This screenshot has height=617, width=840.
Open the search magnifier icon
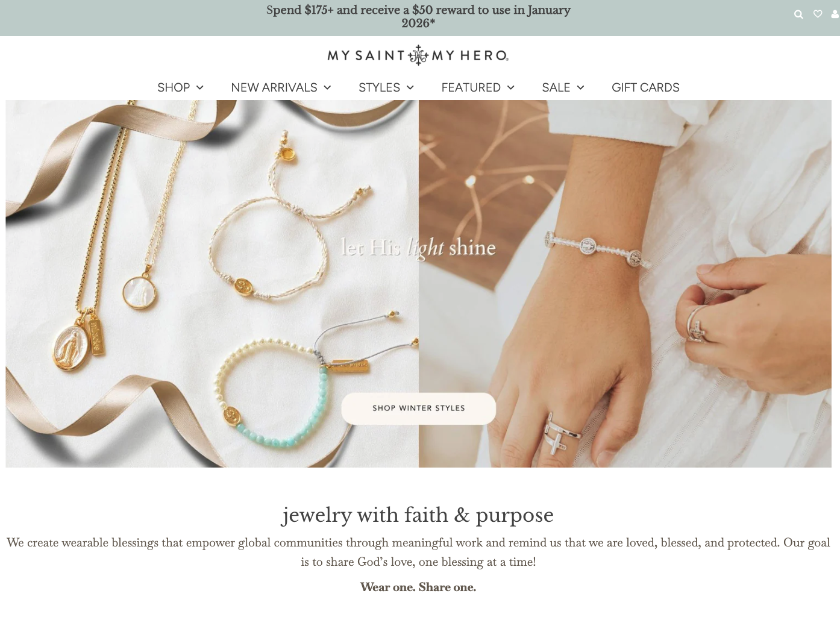point(798,14)
